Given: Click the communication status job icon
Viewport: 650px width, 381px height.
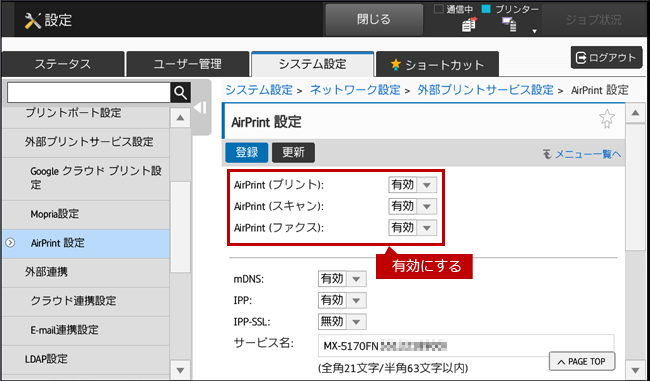Looking at the screenshot, I should 469,25.
